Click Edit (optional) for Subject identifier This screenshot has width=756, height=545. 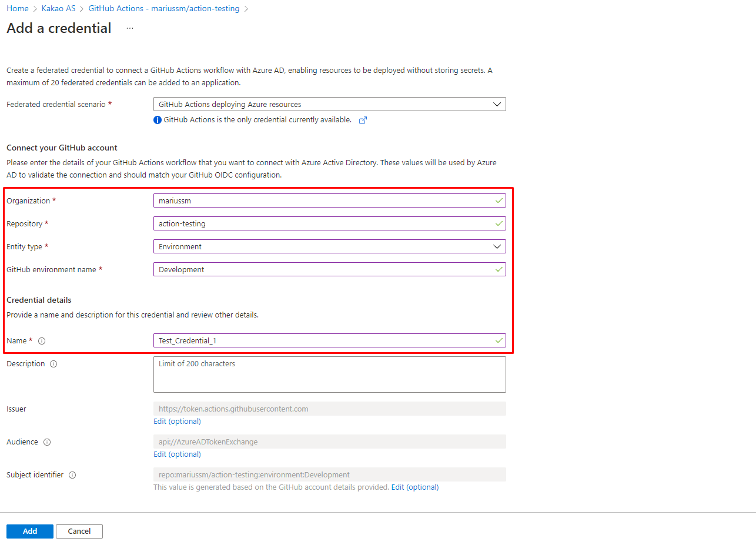click(414, 487)
